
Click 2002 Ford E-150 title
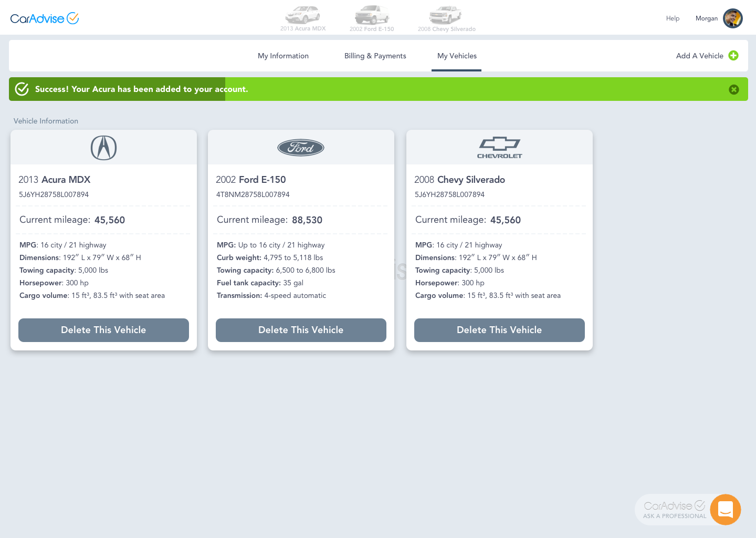pos(251,180)
